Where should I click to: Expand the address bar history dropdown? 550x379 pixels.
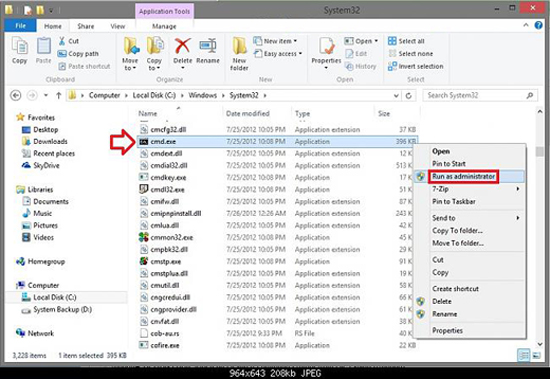coord(396,95)
